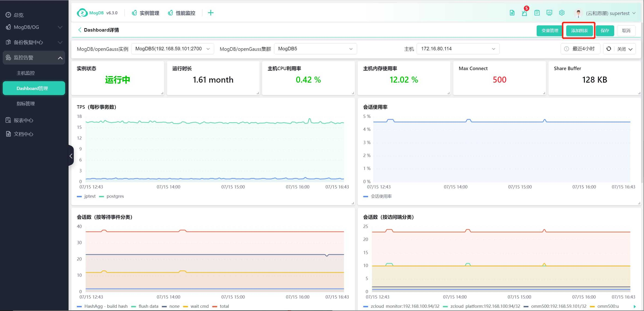644x311 pixels.
Task: Toggle flush data legend series
Action: click(x=145, y=306)
